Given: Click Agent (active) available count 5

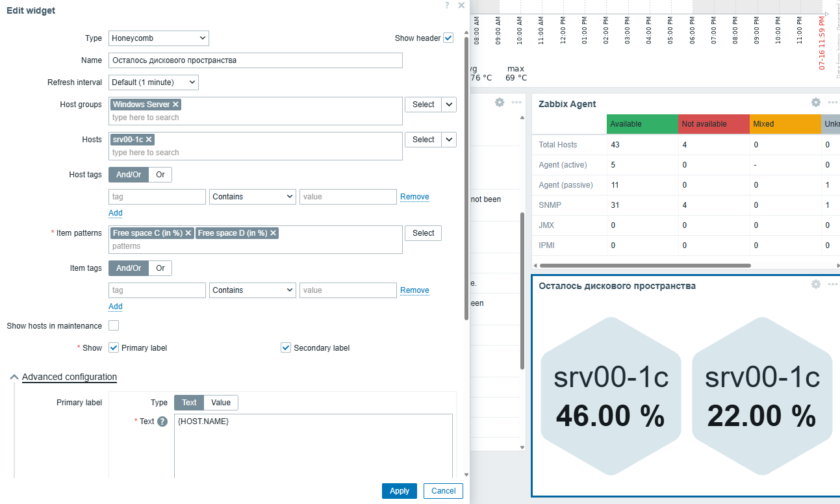Looking at the screenshot, I should click(613, 165).
